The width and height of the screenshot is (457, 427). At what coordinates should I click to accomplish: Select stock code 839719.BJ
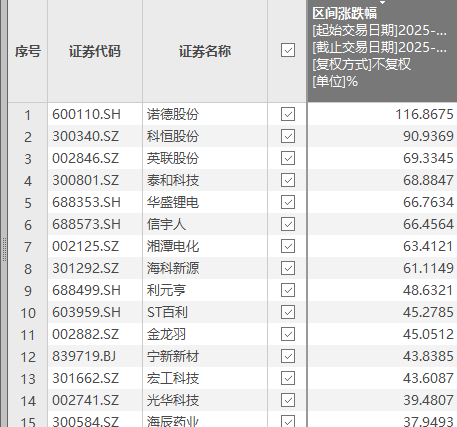point(84,357)
